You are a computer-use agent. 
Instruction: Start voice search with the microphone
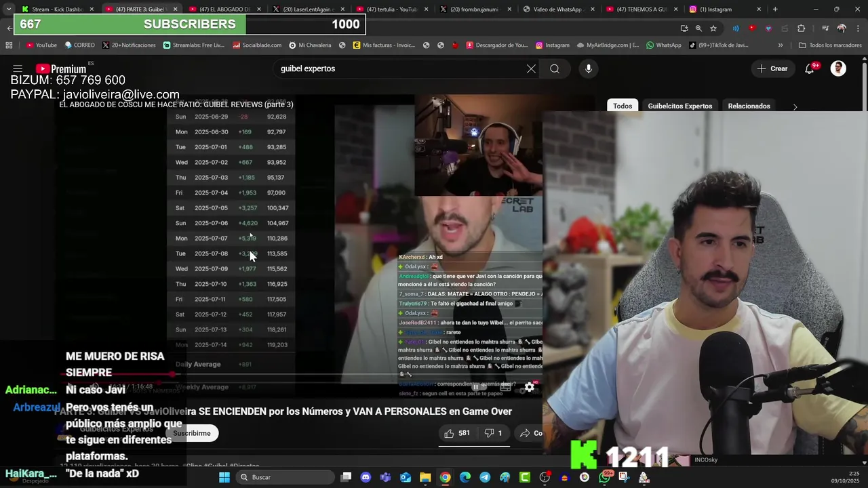[588, 68]
